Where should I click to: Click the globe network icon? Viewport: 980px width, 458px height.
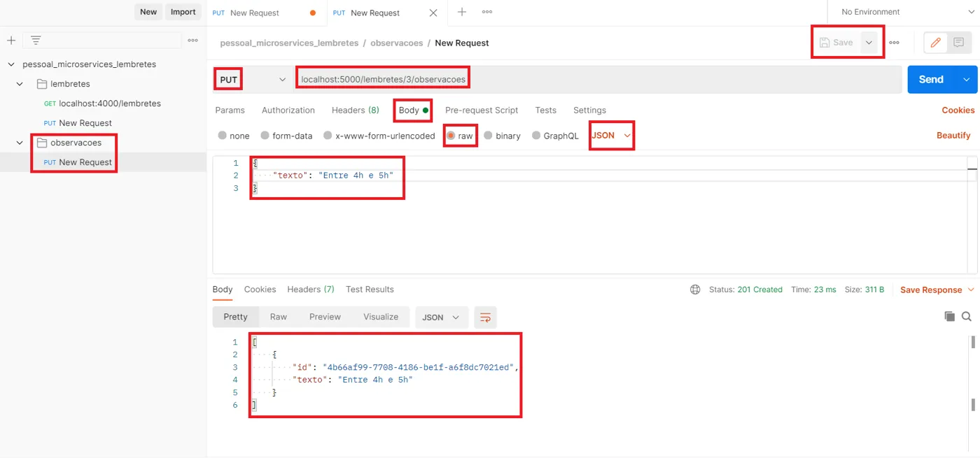[695, 289]
